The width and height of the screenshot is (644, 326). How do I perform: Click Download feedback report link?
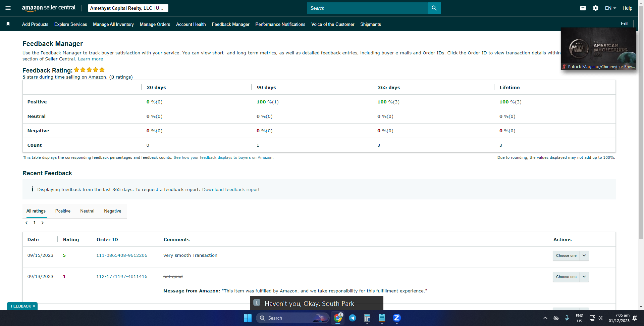231,190
